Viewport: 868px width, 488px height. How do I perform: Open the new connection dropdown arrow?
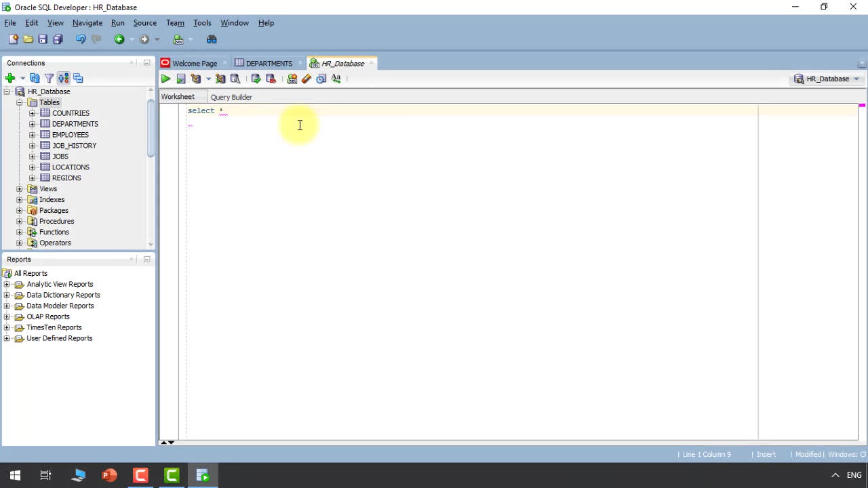click(22, 79)
